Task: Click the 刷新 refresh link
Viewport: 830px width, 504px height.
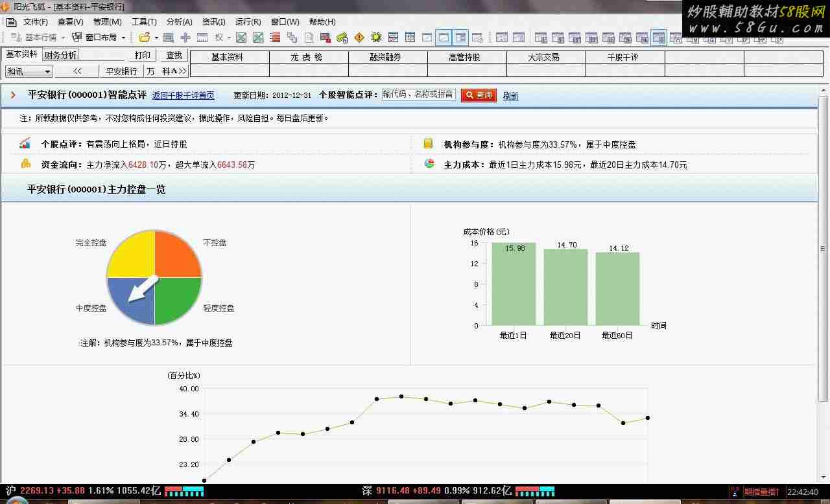Action: tap(510, 96)
